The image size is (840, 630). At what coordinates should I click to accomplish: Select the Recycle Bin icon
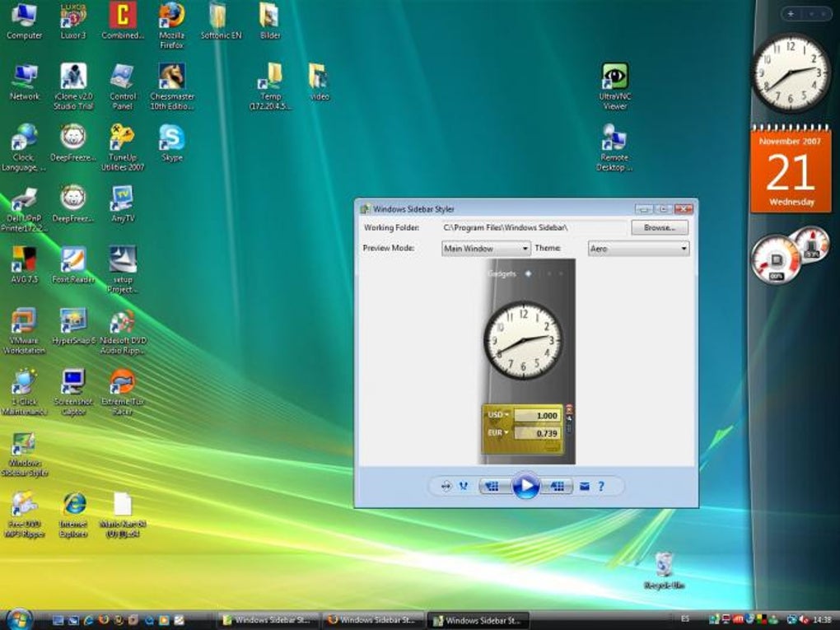point(664,571)
